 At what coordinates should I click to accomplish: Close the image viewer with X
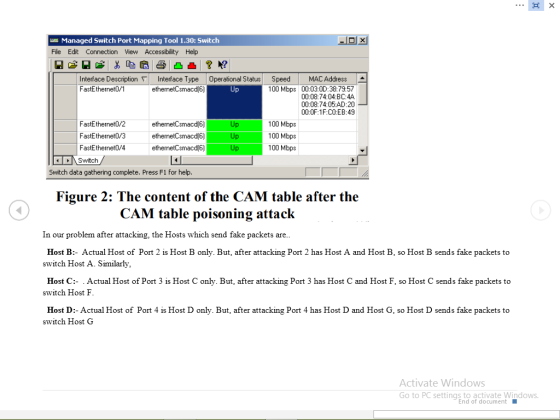pyautogui.click(x=551, y=5)
